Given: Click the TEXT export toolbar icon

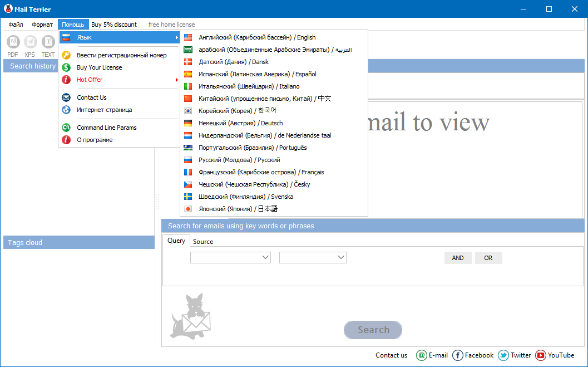Looking at the screenshot, I should click(x=48, y=42).
